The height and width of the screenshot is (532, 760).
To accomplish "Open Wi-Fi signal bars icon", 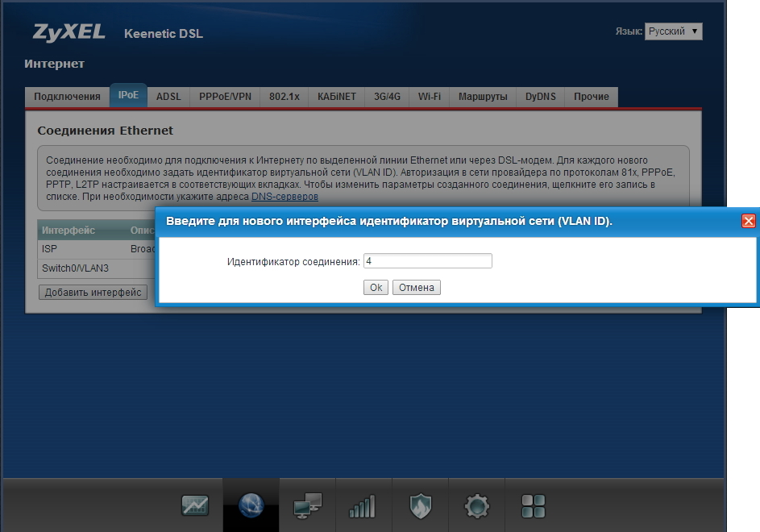I will click(363, 505).
